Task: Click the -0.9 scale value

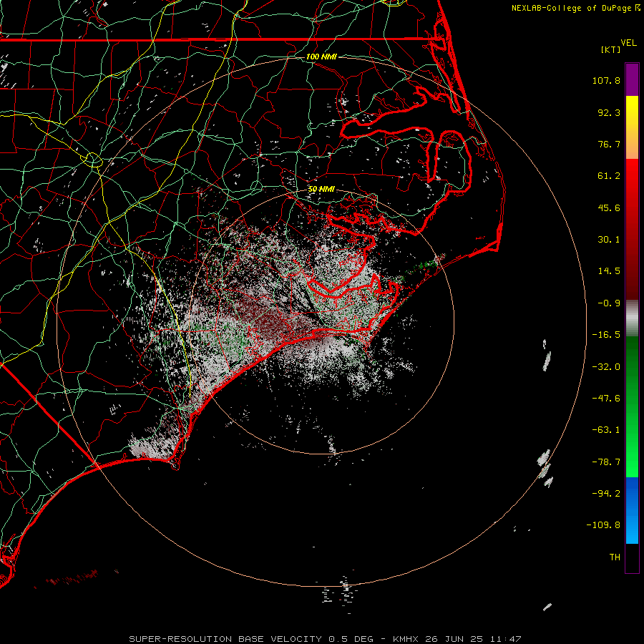Action: pyautogui.click(x=609, y=303)
